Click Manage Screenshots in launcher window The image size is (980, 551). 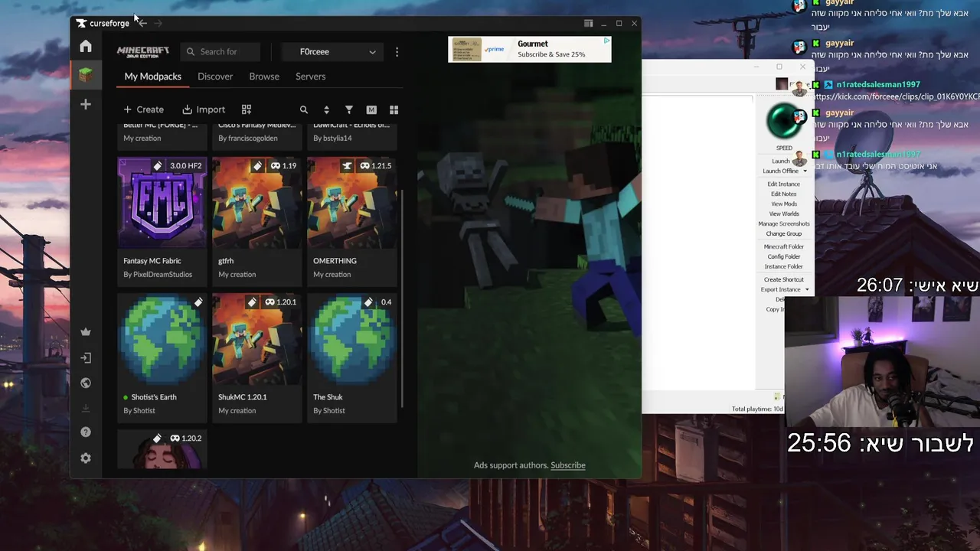(x=784, y=223)
